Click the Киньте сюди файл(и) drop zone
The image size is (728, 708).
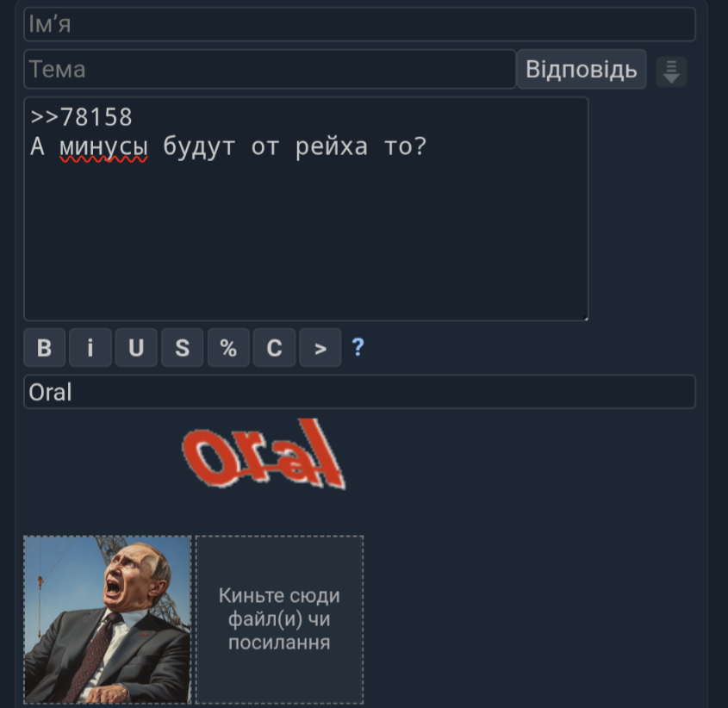pos(279,619)
